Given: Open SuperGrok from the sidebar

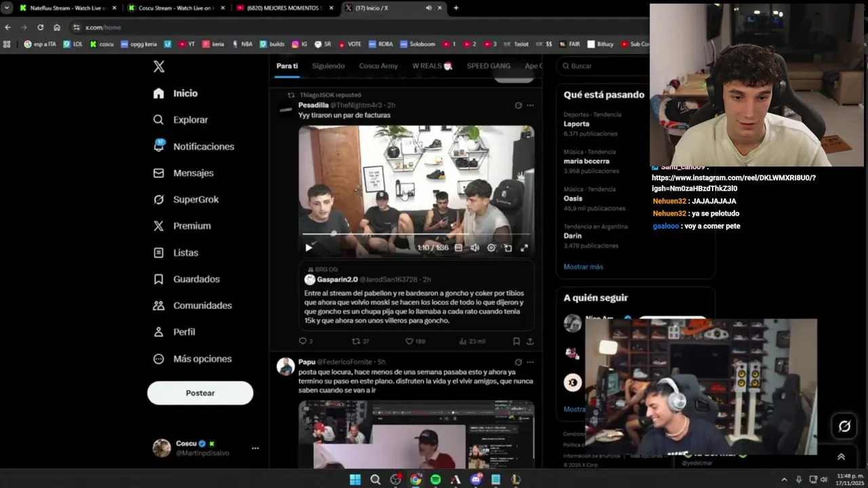Looking at the screenshot, I should click(186, 199).
